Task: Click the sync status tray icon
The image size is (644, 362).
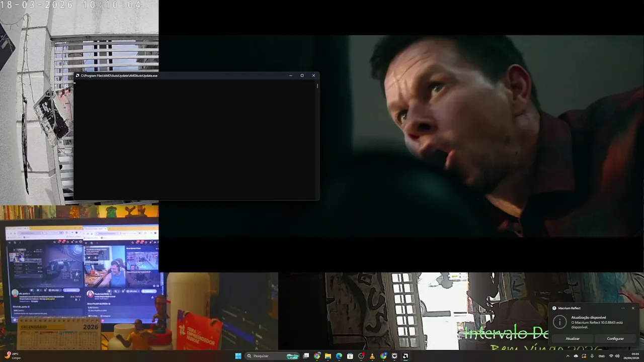Action: pos(584,356)
